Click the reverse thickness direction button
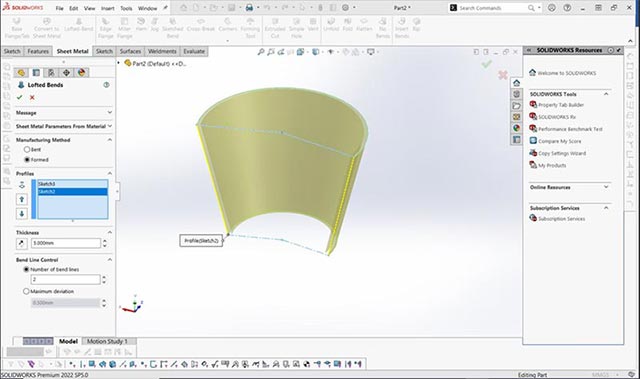640x379 pixels. pos(22,244)
